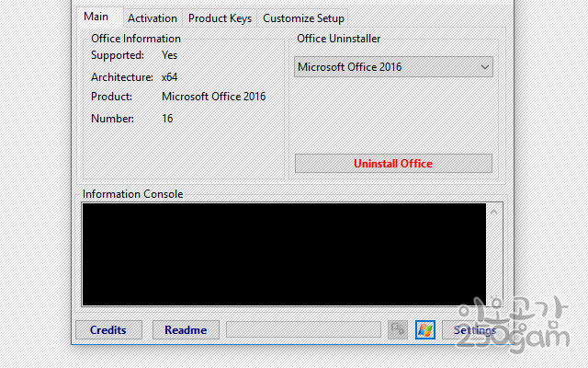
Task: Click the 'Supported:' label
Action: (x=118, y=55)
